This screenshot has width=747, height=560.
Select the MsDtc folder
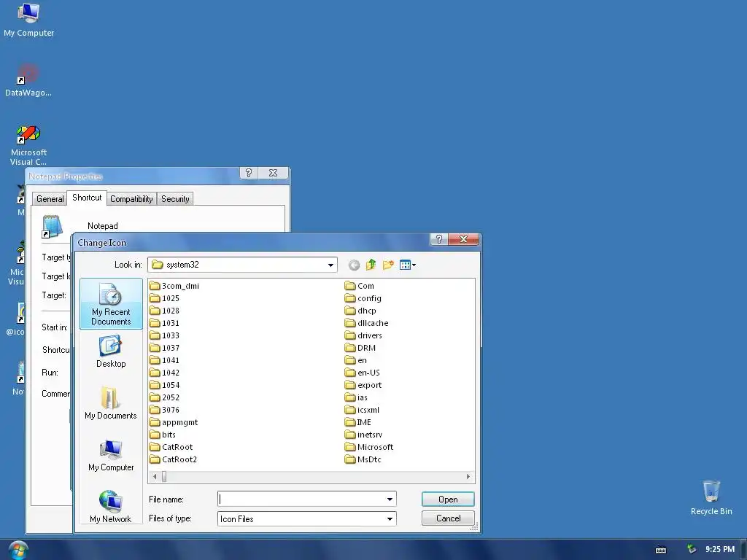point(363,459)
